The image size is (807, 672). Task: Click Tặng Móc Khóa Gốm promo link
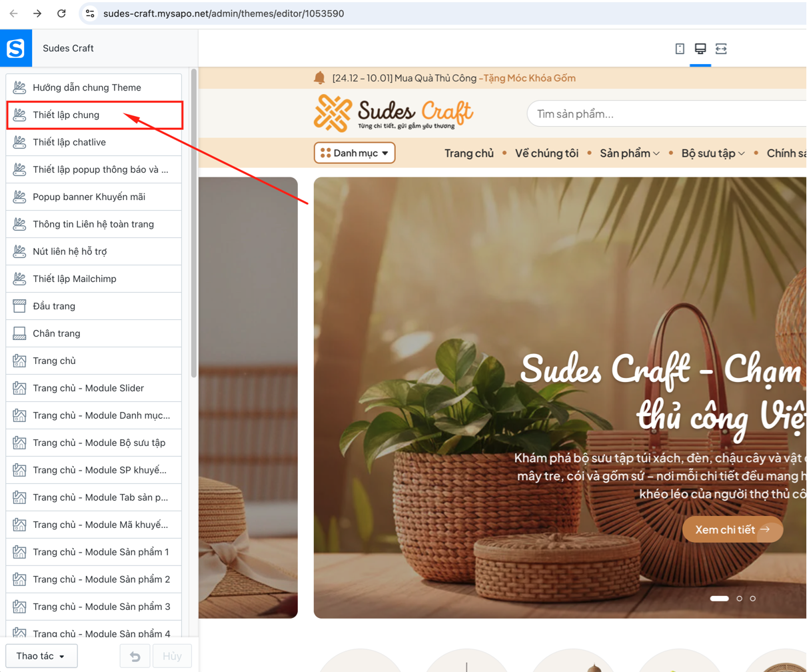(528, 78)
